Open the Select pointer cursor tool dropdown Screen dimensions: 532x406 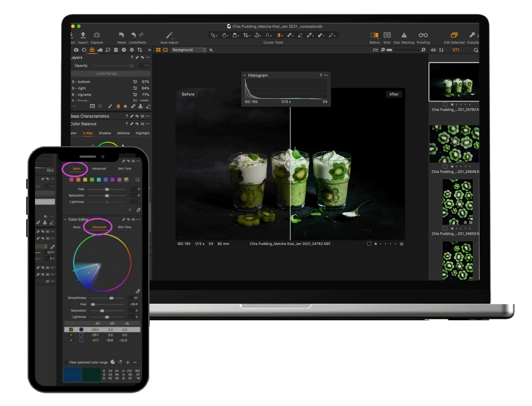pyautogui.click(x=214, y=35)
